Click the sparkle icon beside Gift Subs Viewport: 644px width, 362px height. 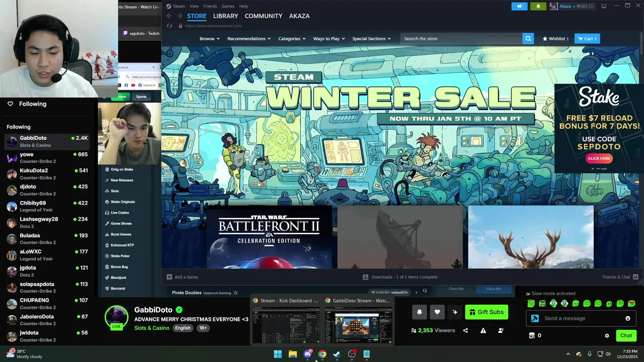pyautogui.click(x=455, y=312)
